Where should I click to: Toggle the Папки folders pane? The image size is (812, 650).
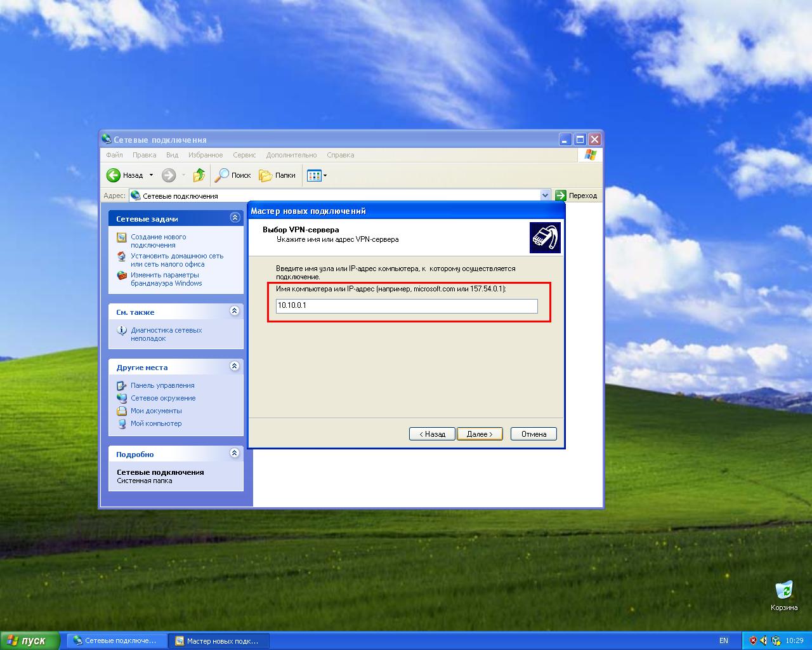(x=277, y=175)
